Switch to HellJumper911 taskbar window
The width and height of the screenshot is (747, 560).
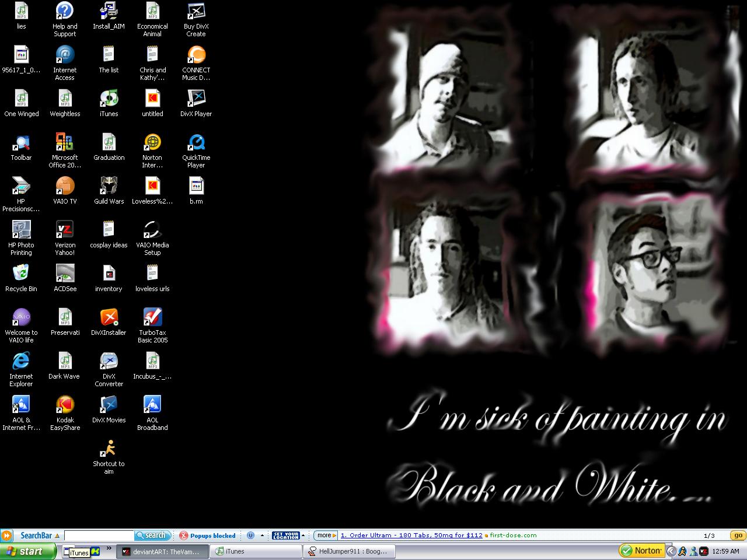click(x=349, y=551)
